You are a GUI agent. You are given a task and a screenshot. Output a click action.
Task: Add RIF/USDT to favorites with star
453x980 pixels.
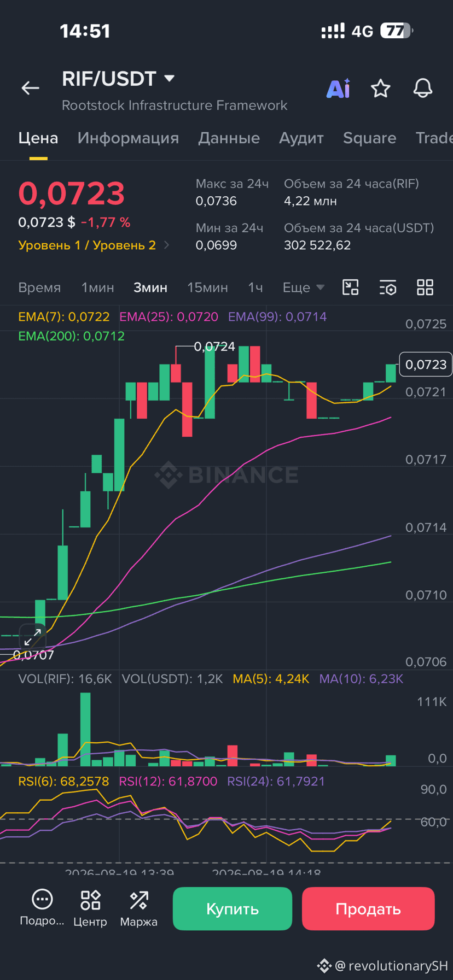[380, 88]
